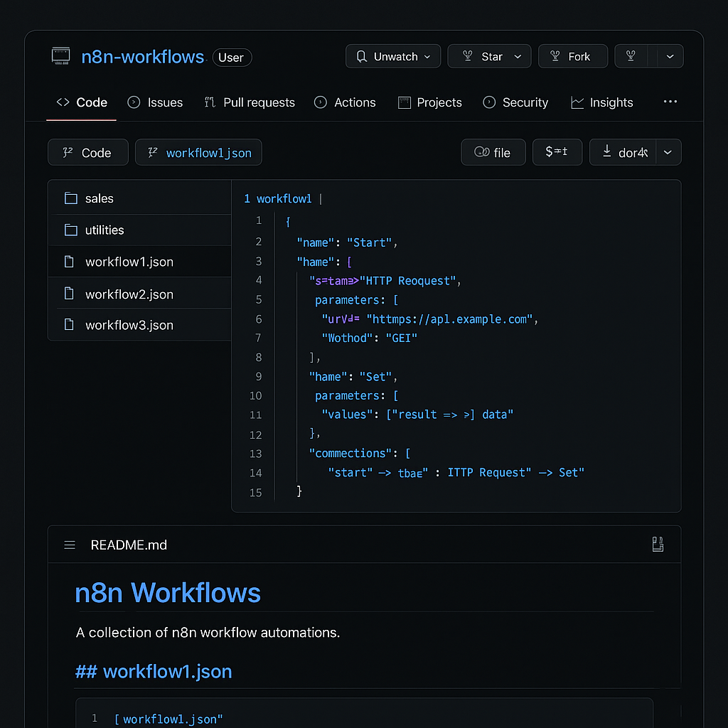This screenshot has height=728, width=728.
Task: Click the "hame": "Set" code line
Action: (x=353, y=377)
